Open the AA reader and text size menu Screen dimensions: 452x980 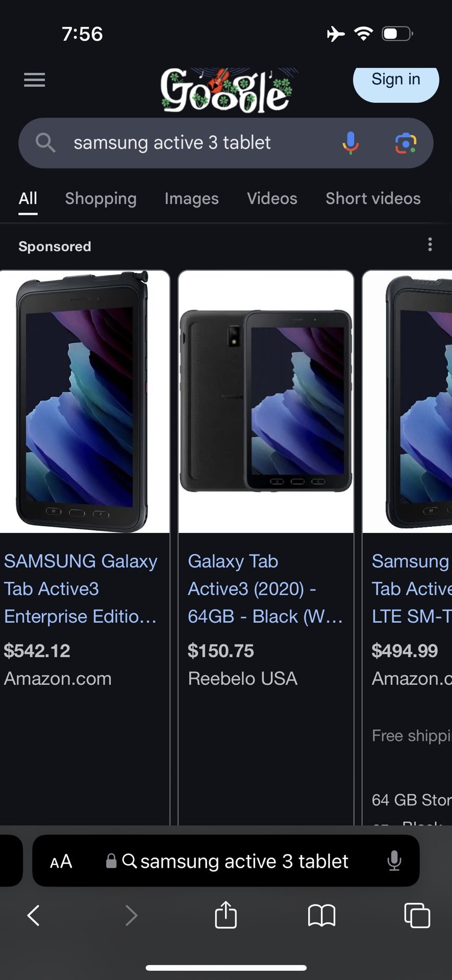click(61, 862)
